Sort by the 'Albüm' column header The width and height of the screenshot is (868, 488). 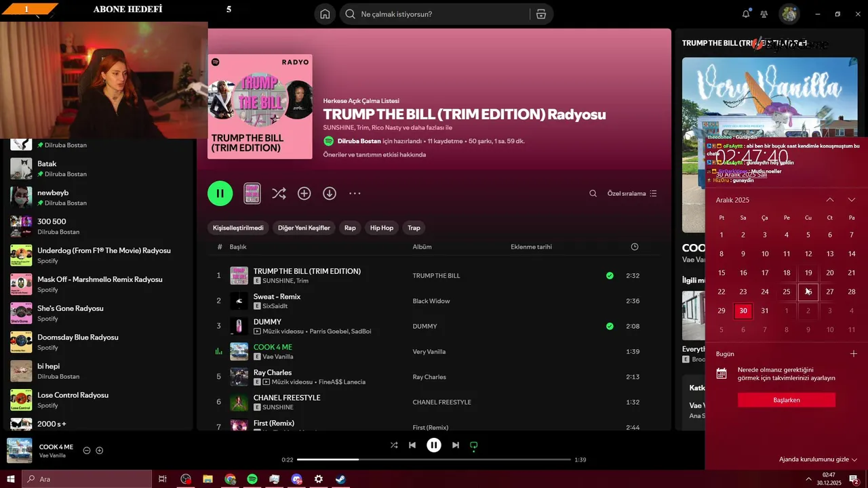tap(422, 247)
